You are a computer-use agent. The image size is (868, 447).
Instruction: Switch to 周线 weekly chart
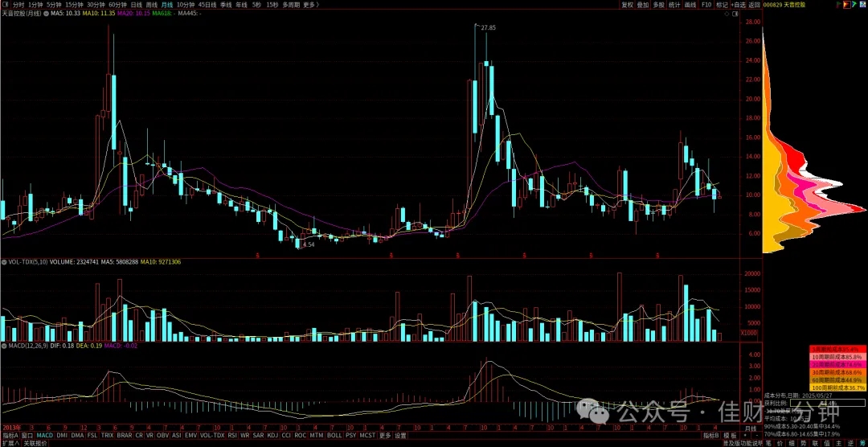(x=152, y=5)
